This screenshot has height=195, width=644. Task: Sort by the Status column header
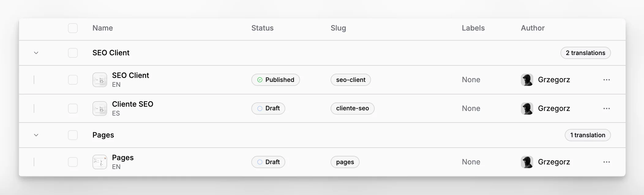coord(262,28)
